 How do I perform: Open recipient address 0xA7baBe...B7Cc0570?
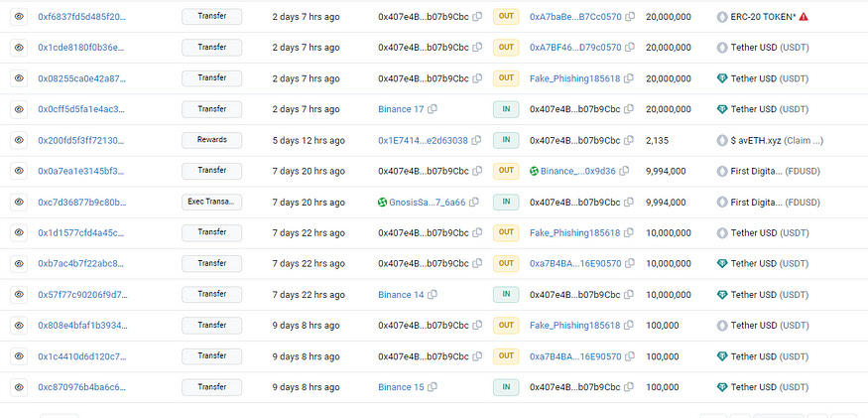[575, 17]
